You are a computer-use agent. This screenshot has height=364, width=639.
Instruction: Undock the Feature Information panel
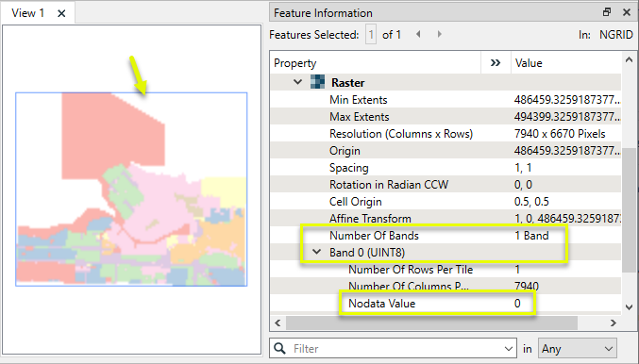(x=607, y=12)
